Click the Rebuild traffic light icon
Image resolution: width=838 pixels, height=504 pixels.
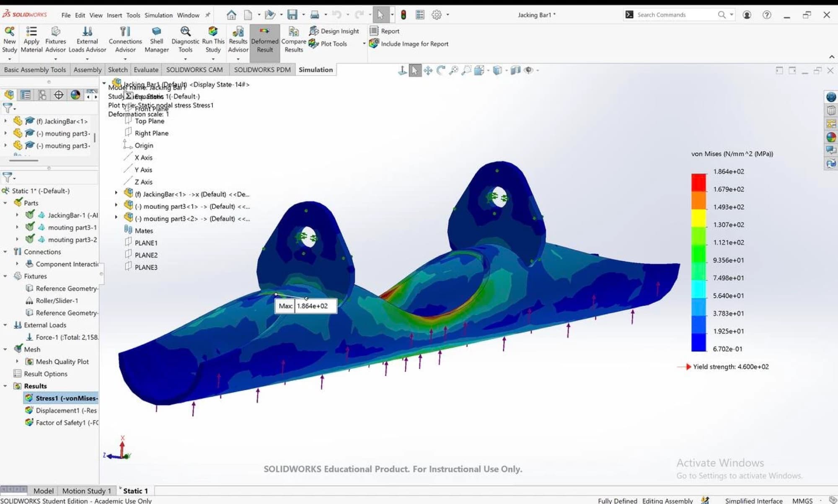coord(403,15)
